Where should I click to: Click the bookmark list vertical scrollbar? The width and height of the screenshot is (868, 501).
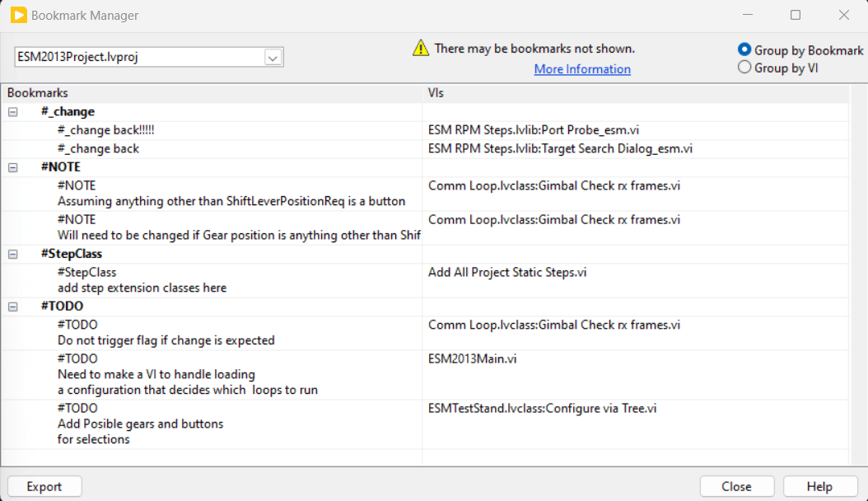pos(858,275)
